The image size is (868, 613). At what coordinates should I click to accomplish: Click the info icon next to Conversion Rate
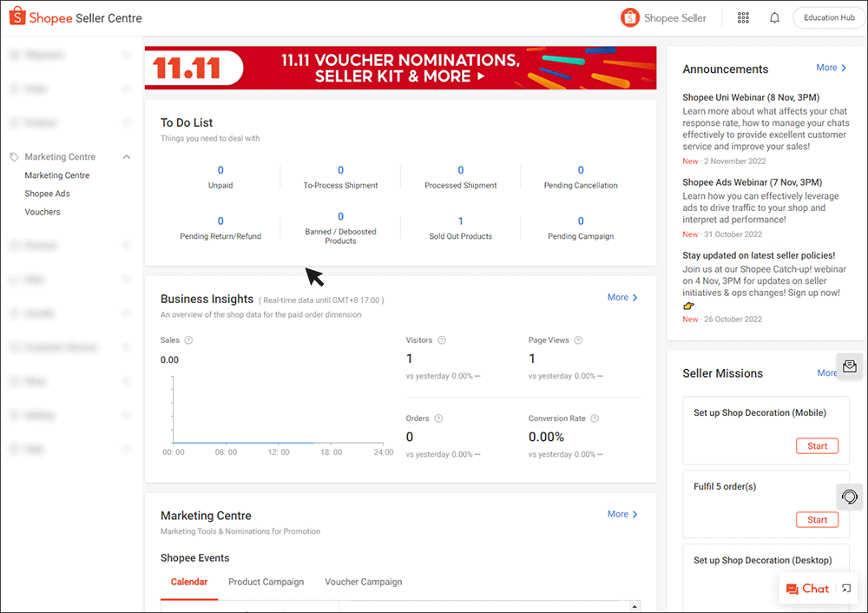(595, 419)
